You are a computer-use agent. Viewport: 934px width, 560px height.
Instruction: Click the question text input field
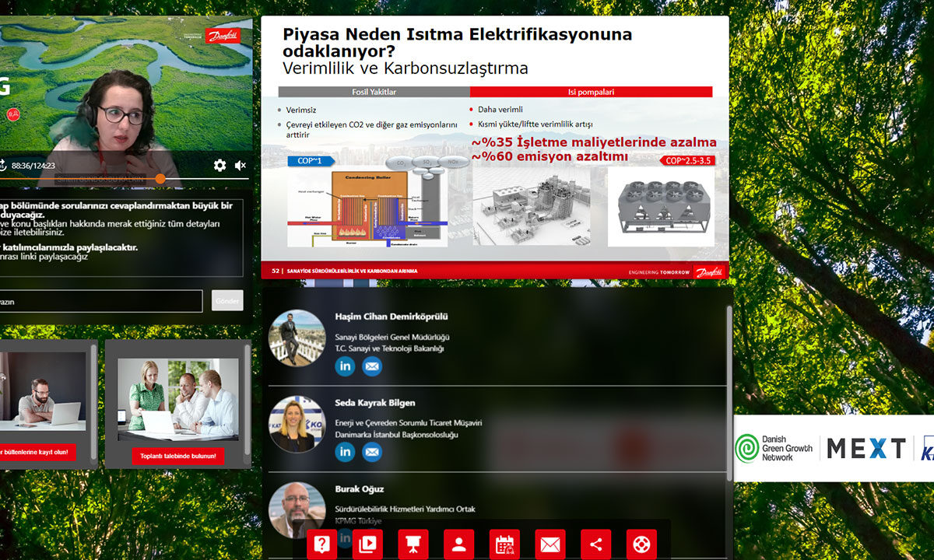[101, 301]
